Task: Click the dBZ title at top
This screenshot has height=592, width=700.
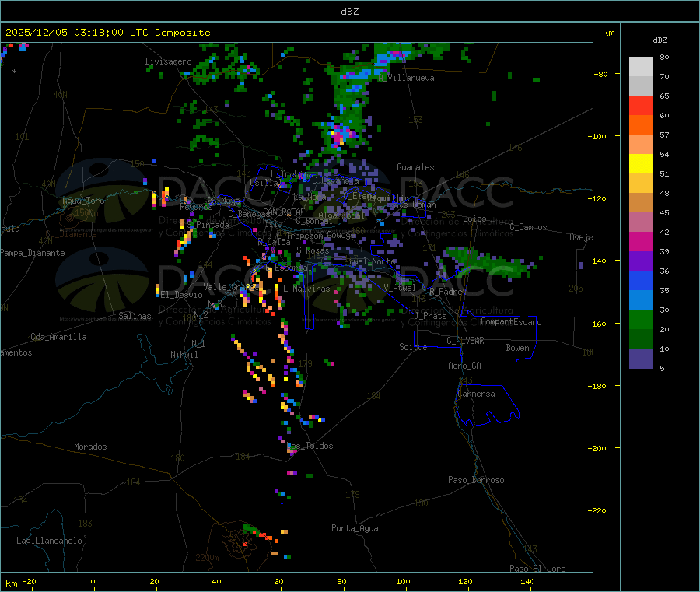Action: coord(349,12)
